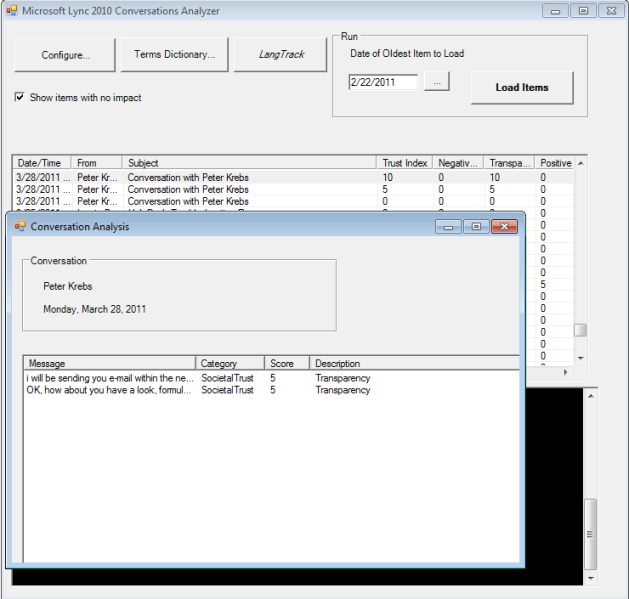Close the Conversation Analysis window
Image resolution: width=629 pixels, height=599 pixels.
[x=504, y=227]
